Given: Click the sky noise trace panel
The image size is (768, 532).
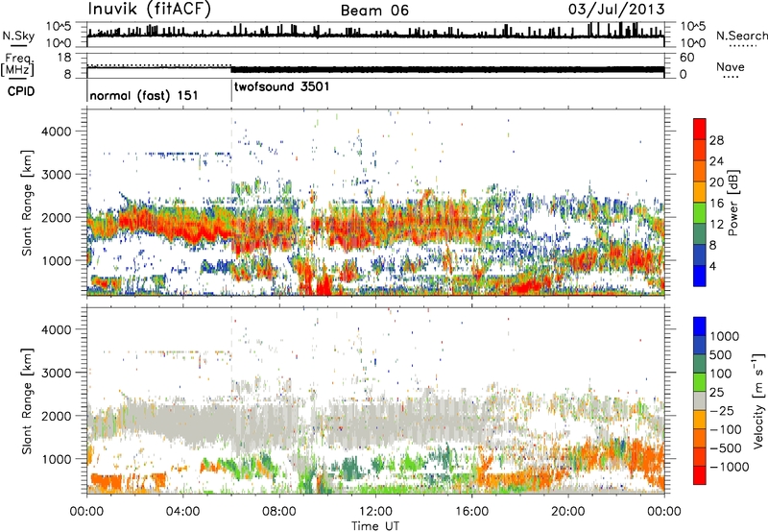Looking at the screenshot, I should point(375,34).
